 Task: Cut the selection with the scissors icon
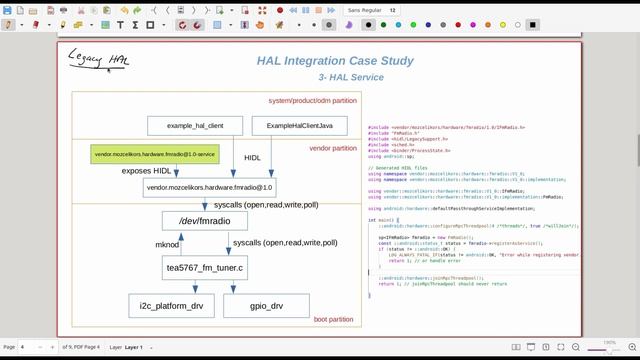click(x=81, y=10)
